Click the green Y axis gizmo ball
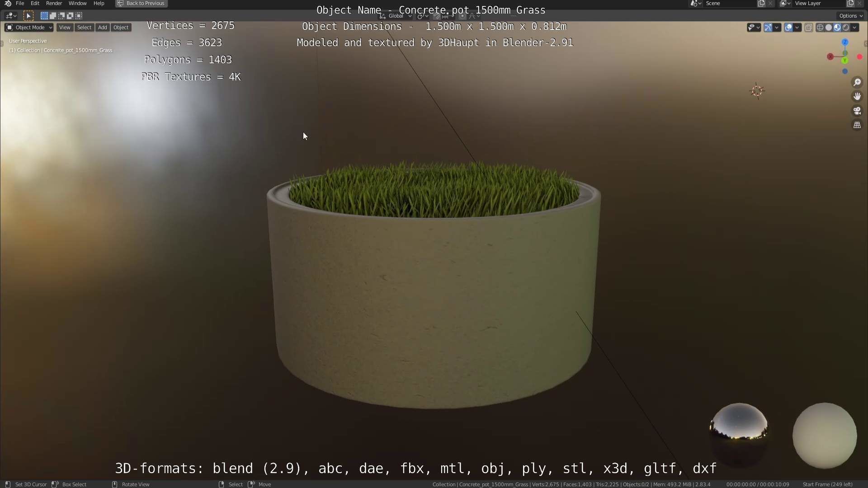 (x=844, y=60)
